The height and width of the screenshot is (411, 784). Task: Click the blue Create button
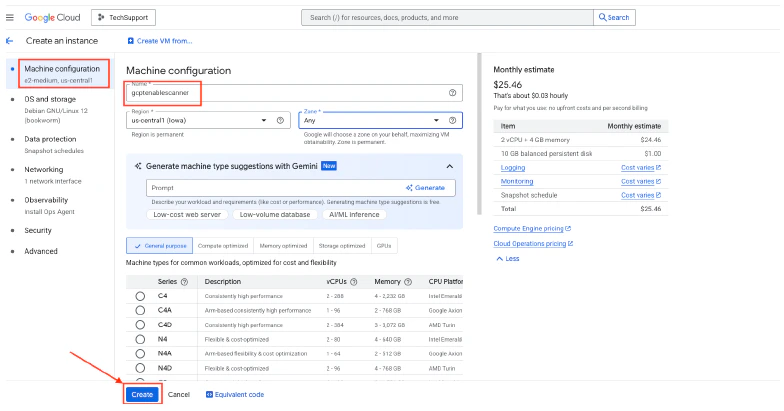(142, 394)
